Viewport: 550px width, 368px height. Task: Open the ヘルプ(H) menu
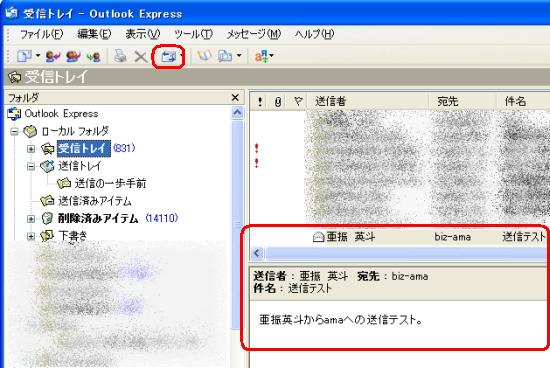click(314, 34)
